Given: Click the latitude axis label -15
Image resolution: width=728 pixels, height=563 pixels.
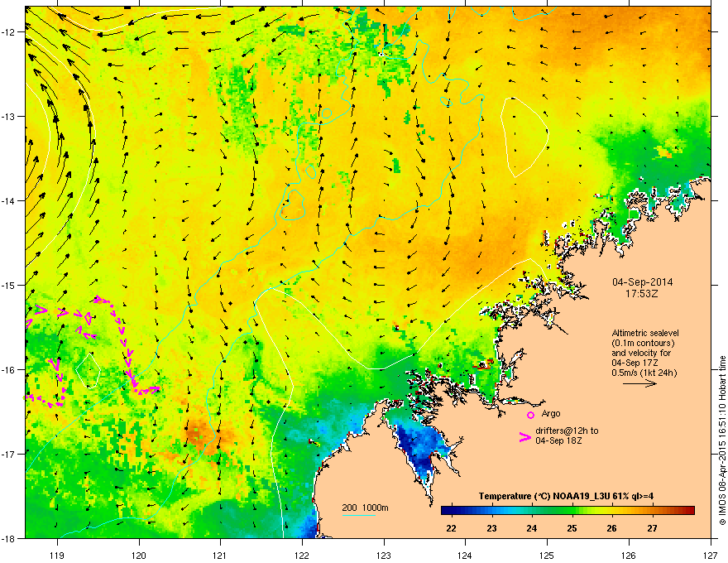Looking at the screenshot, I should 9,285.
